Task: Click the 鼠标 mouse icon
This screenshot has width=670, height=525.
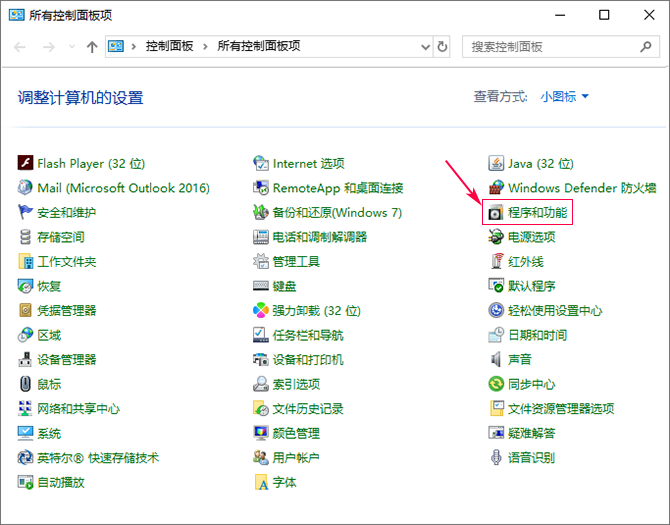Action: pos(25,384)
